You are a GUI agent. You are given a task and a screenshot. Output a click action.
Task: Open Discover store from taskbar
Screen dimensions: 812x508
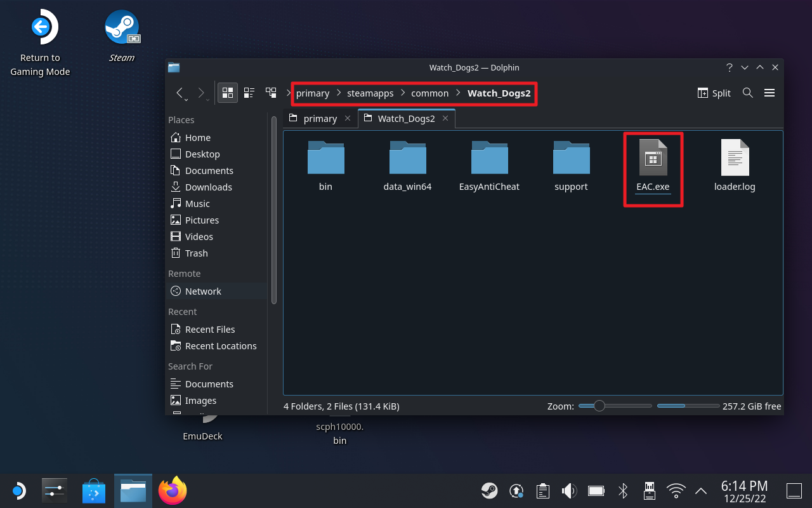94,491
